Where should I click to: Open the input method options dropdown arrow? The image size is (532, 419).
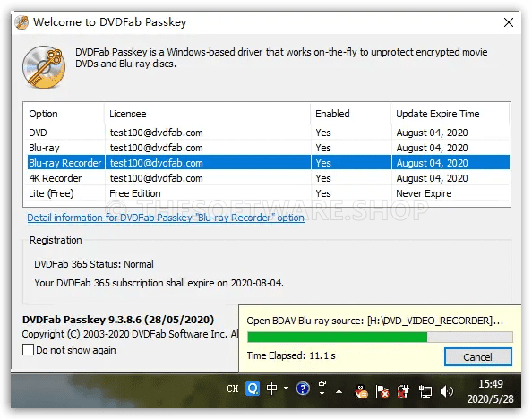pos(286,388)
